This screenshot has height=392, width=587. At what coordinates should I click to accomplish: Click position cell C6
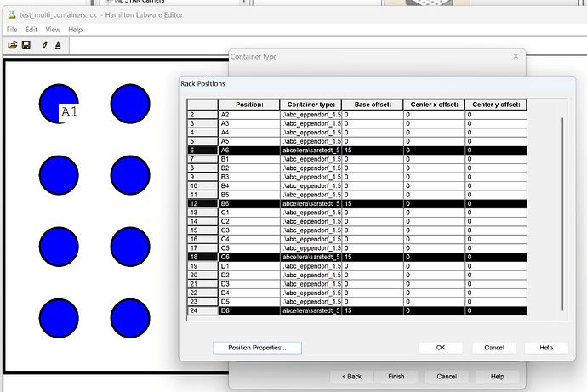click(x=249, y=258)
